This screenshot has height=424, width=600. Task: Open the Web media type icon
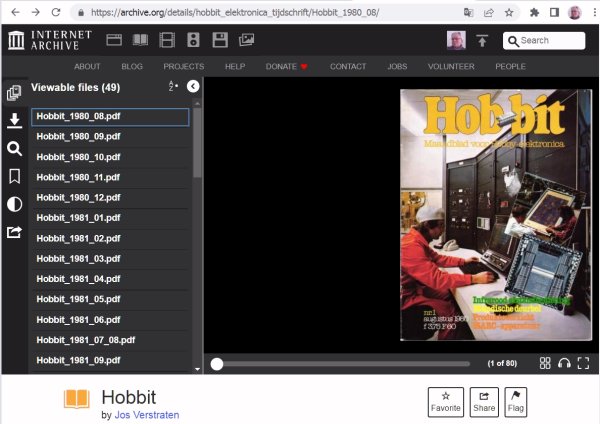point(114,40)
